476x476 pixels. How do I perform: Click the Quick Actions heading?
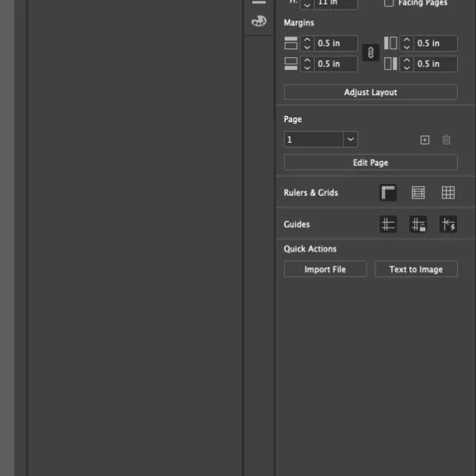(310, 249)
